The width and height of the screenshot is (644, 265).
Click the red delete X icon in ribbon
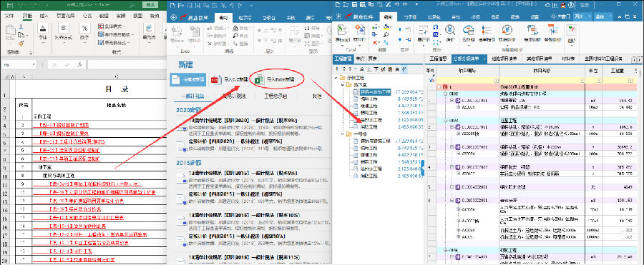375,43
